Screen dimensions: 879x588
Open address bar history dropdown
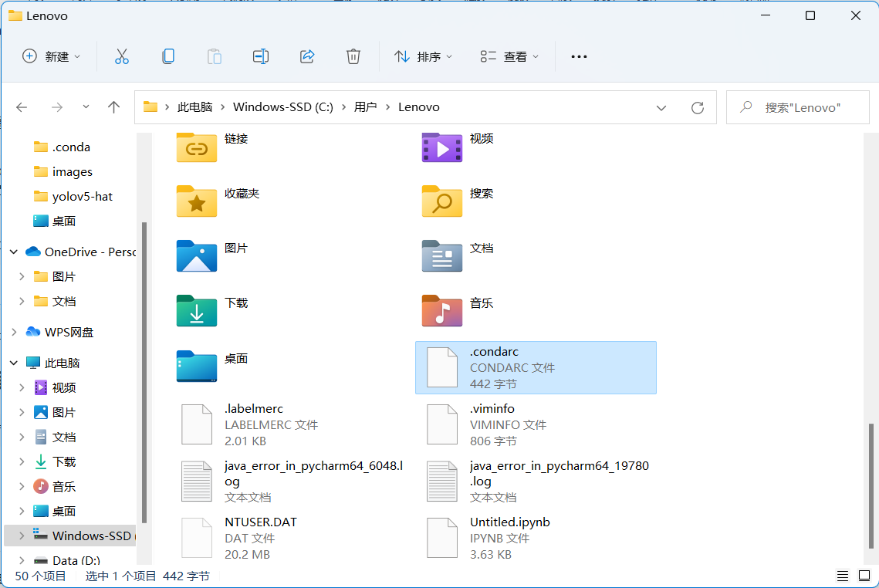[661, 107]
